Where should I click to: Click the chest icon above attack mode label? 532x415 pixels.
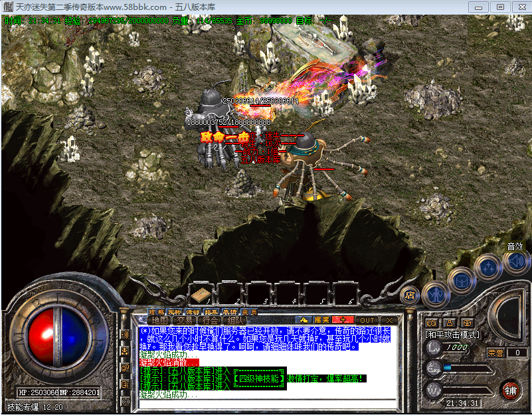[x=467, y=323]
